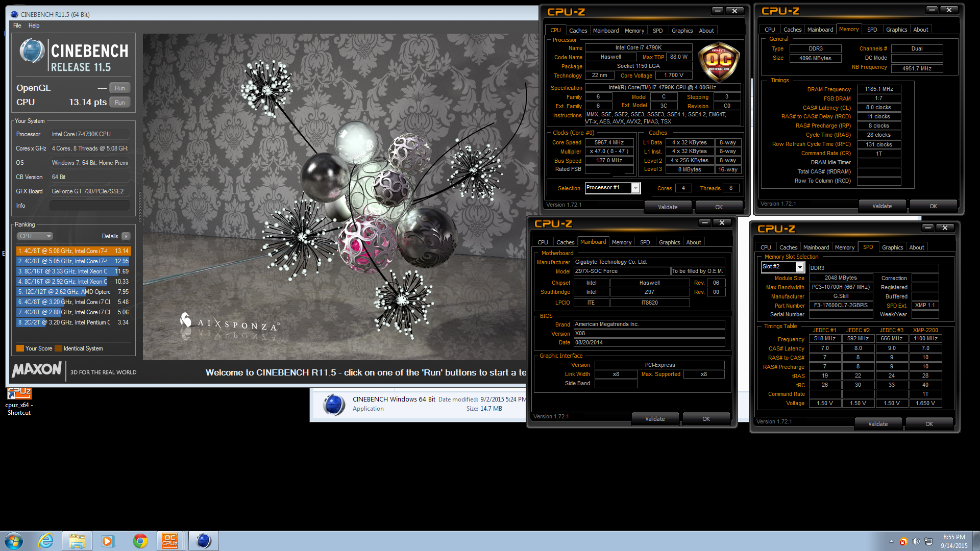Minimize the CPU-Z Mainboard window
This screenshot has width=980, height=551.
705,222
